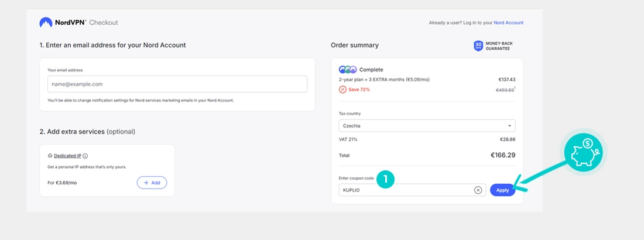Focus the email address input field
Screen dimensions: 644x240
pyautogui.click(x=177, y=84)
